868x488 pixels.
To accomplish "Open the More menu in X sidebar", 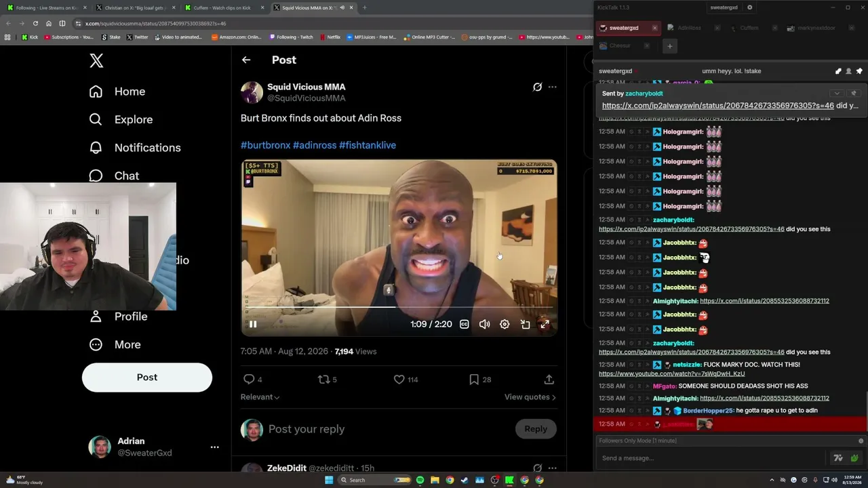I will (115, 344).
